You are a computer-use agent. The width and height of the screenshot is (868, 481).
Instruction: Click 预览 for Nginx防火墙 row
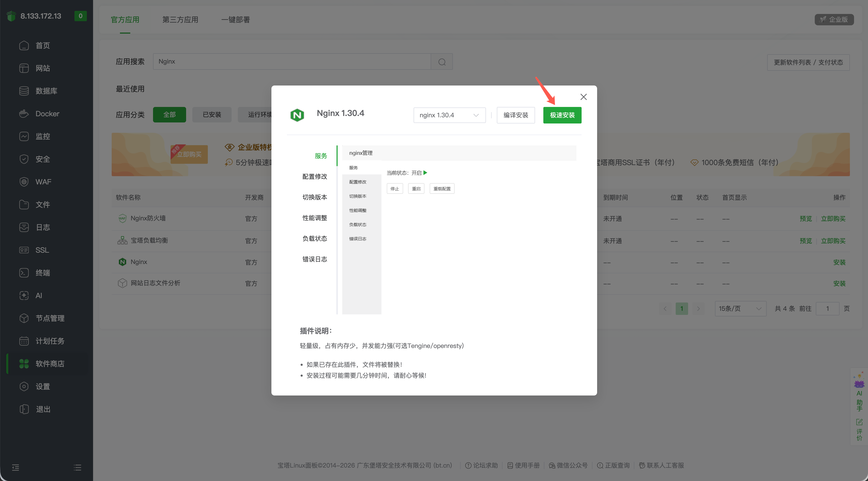pos(806,219)
